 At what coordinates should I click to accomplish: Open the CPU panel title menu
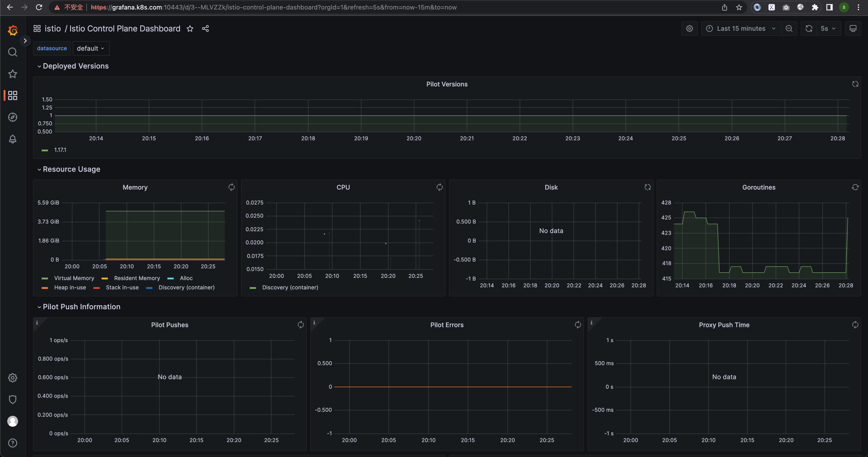343,187
